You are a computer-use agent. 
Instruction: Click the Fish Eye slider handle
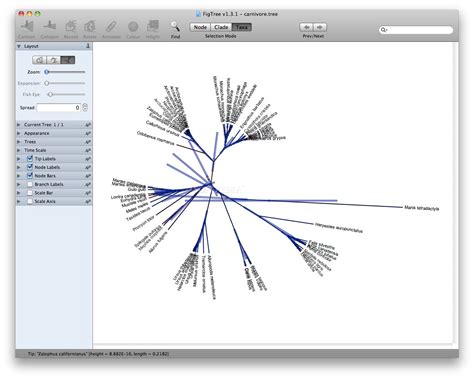coord(50,94)
